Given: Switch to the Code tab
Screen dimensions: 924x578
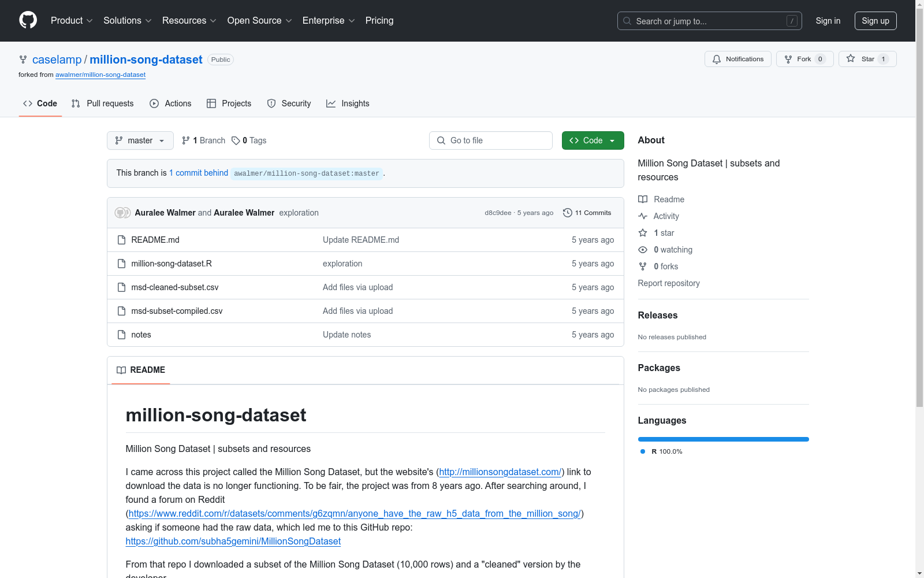Looking at the screenshot, I should coord(40,103).
